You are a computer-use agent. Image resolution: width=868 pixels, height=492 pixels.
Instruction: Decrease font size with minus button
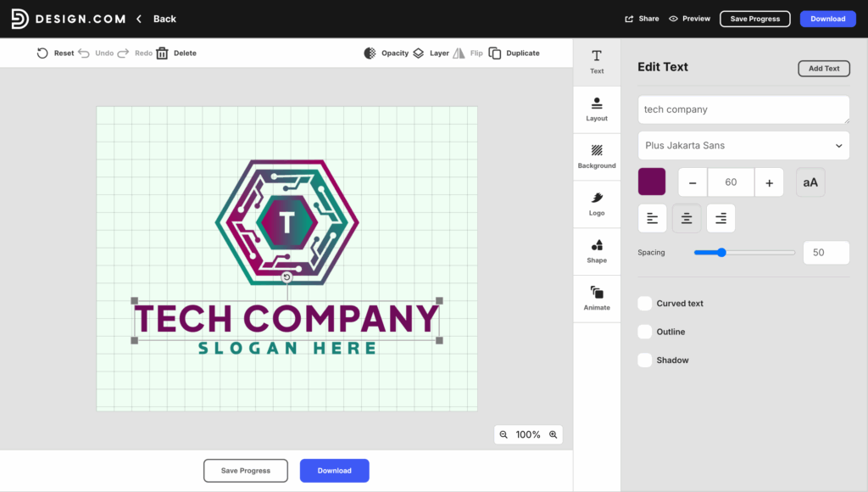pyautogui.click(x=693, y=182)
